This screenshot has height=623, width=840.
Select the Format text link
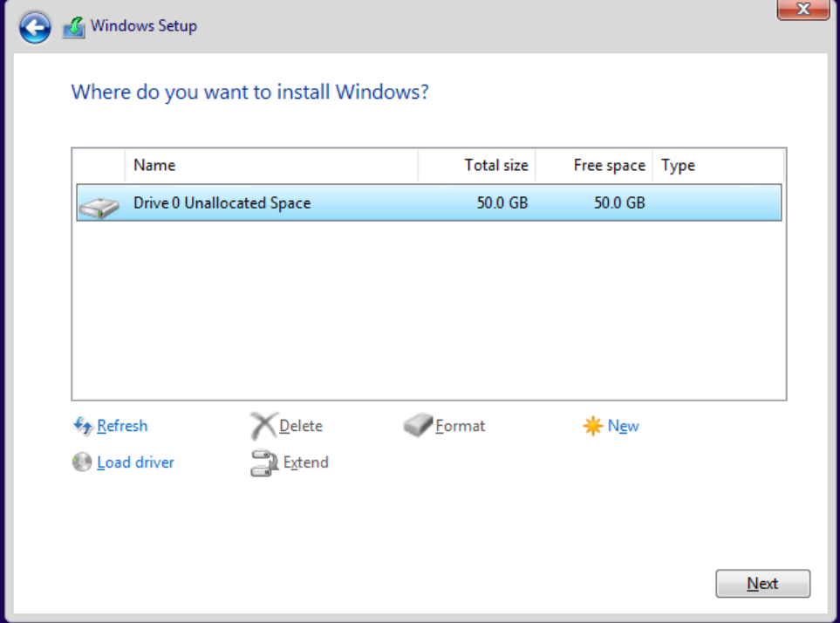coord(461,426)
